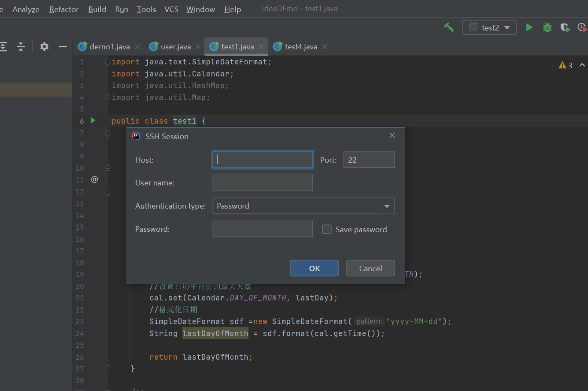Run with coverage shield icon

565,27
